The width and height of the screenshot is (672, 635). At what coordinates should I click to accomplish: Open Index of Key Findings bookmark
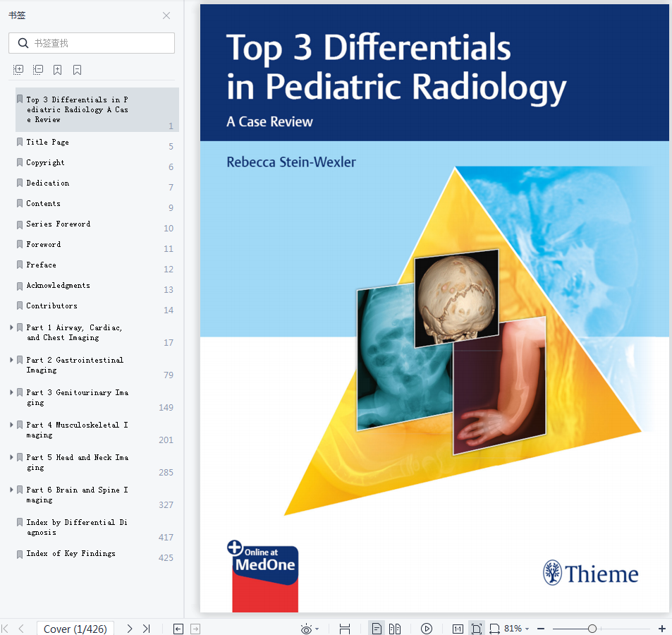[x=71, y=554]
